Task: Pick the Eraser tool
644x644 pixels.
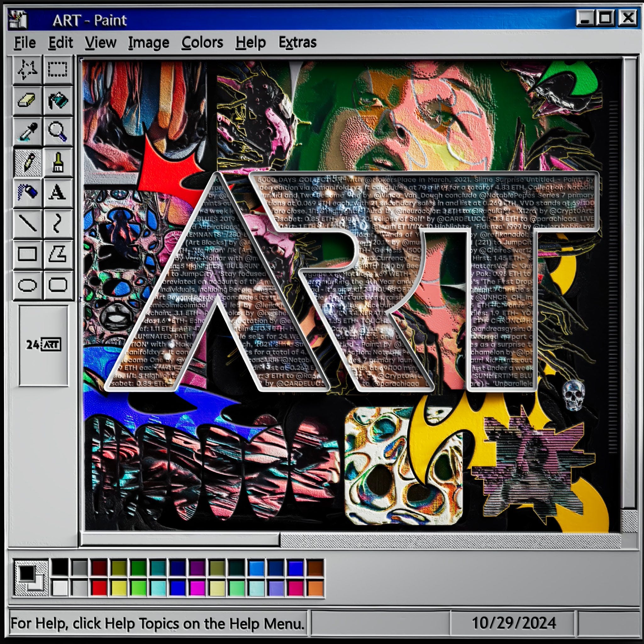Action: click(27, 100)
